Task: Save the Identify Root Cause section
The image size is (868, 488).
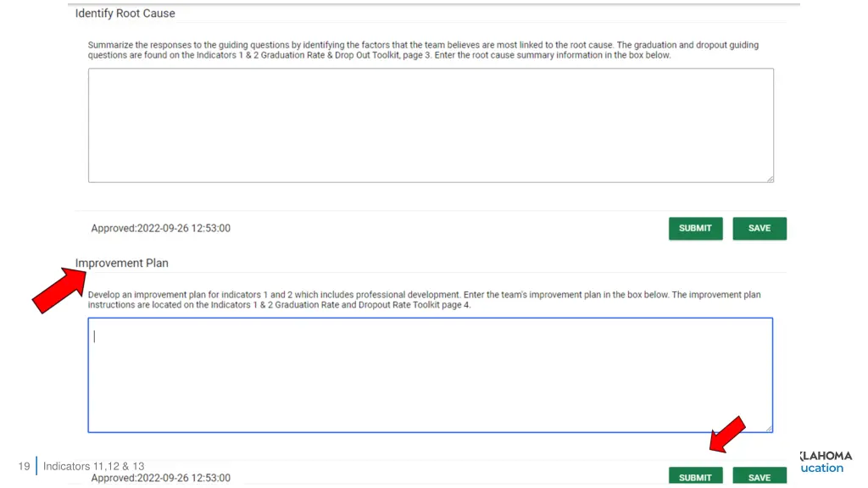Action: [x=759, y=228]
